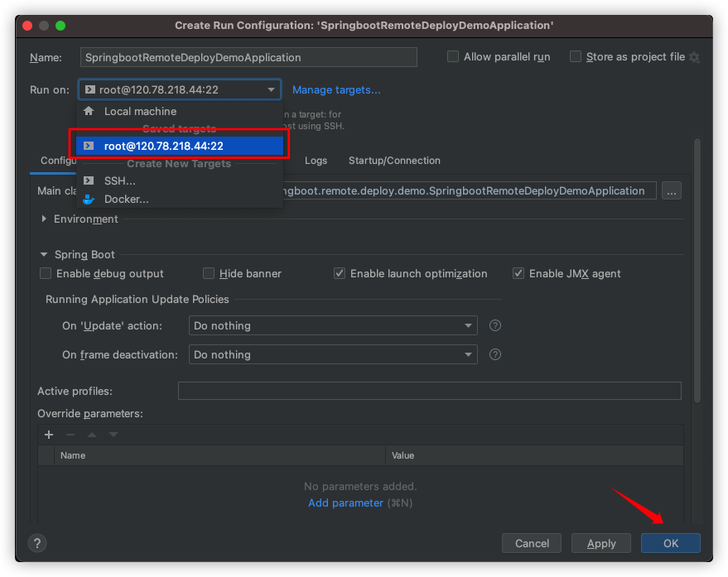Uncheck Enable JMX agent checkbox
This screenshot has height=577, width=728.
[x=519, y=273]
